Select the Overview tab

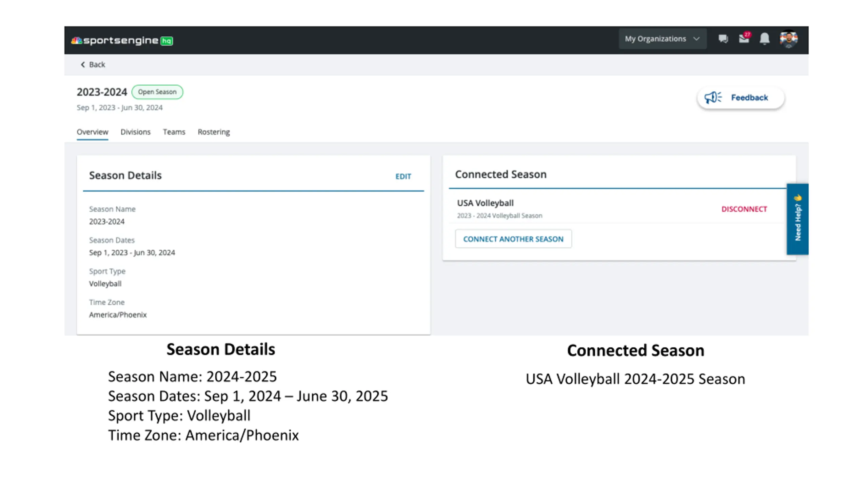(x=92, y=132)
